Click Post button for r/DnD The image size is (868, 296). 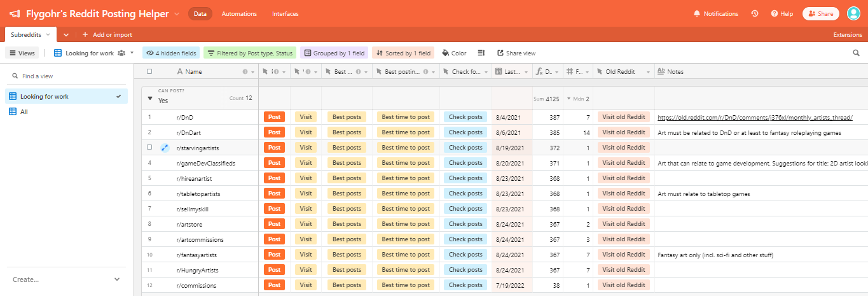274,117
